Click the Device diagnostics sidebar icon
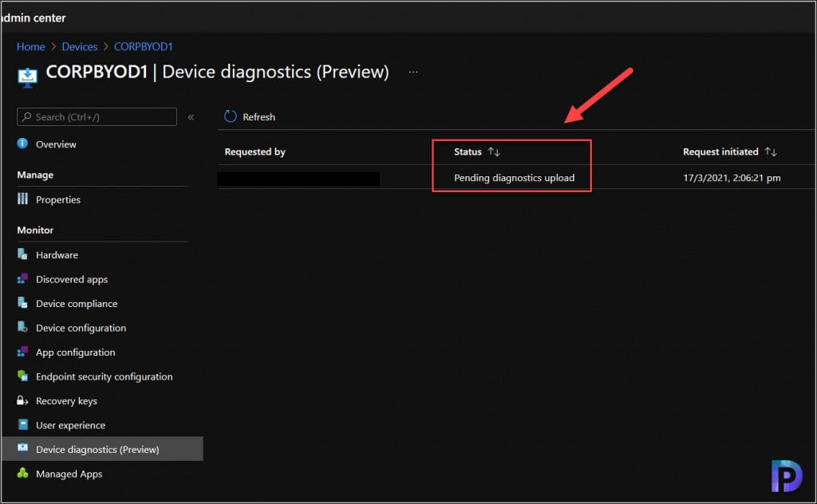 [x=22, y=448]
